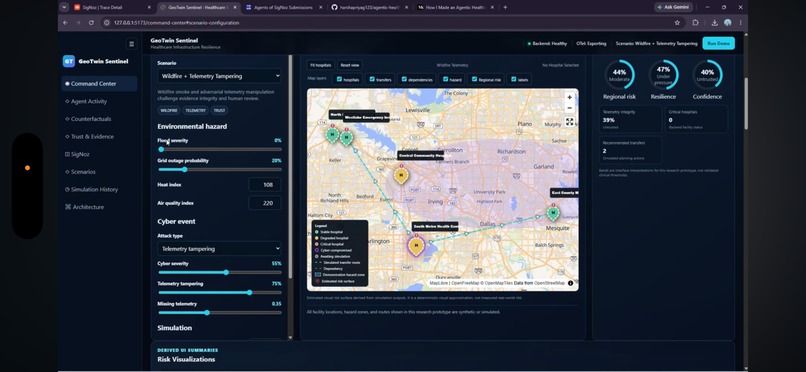
Task: Click the OTel: Exporting status
Action: point(591,44)
